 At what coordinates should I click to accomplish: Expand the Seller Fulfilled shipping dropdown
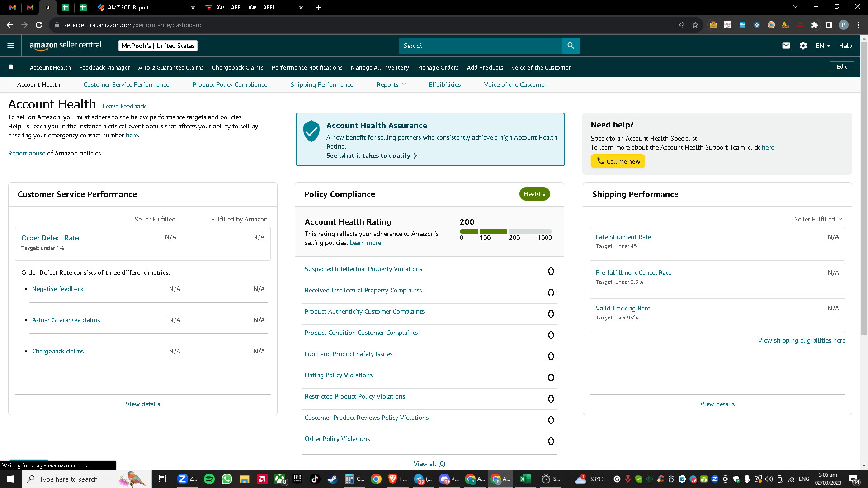(818, 219)
